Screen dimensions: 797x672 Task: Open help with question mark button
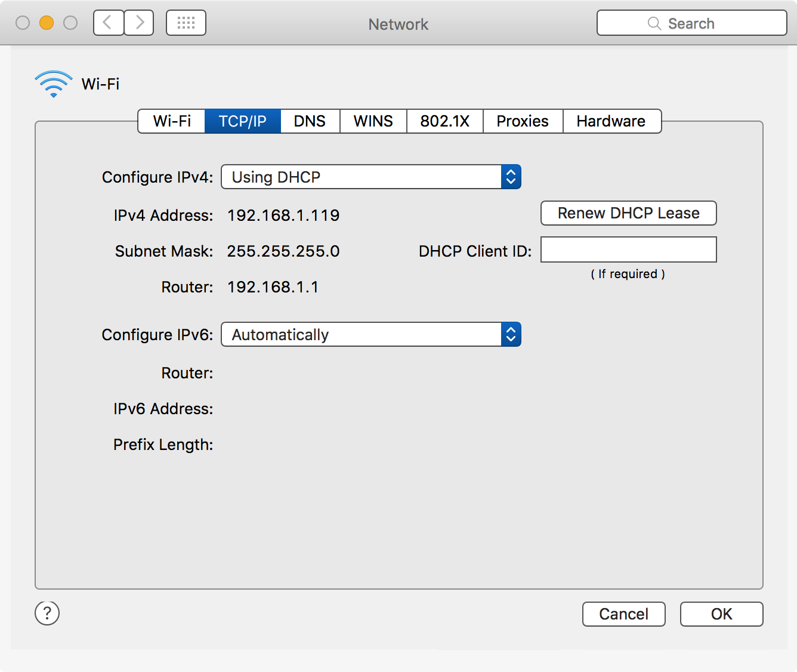tap(47, 613)
